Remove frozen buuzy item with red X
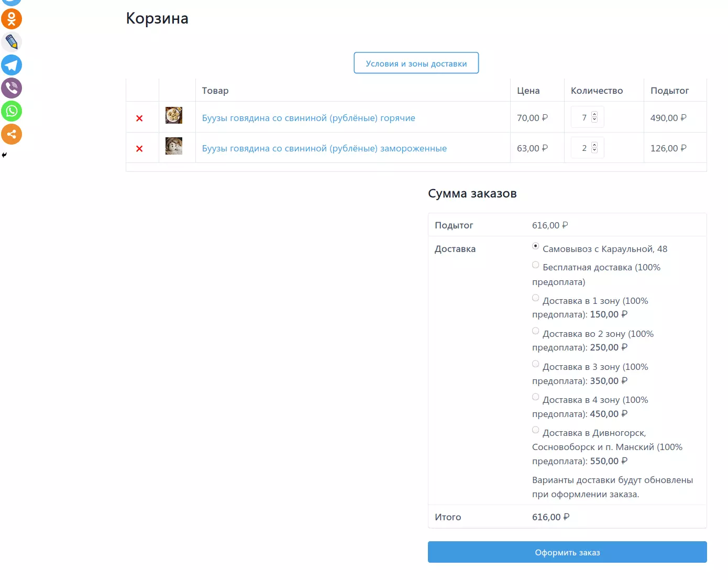 pos(139,149)
